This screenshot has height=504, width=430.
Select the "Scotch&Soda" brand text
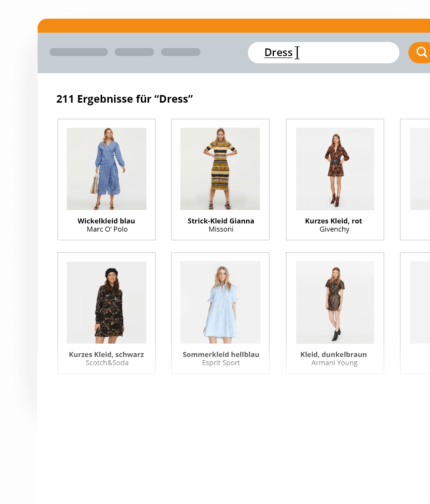click(107, 363)
